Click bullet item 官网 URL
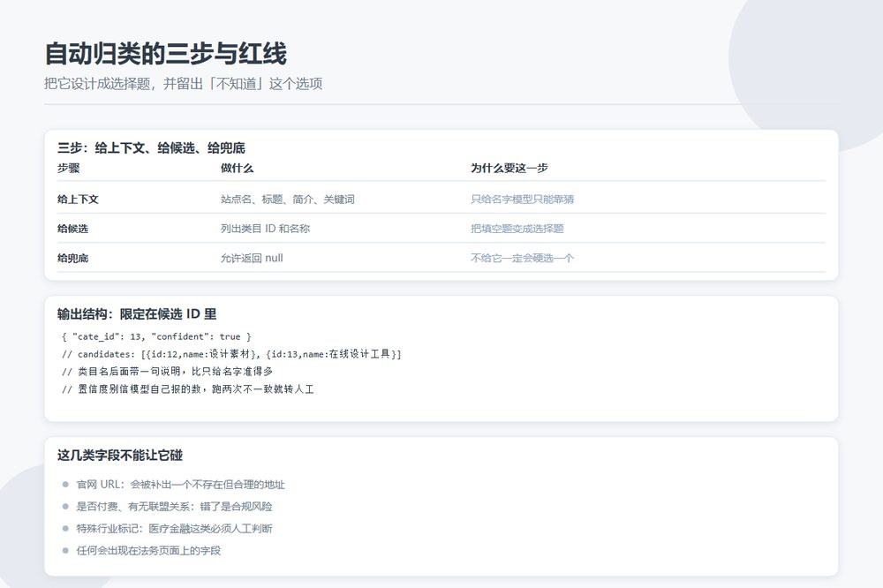The width and height of the screenshot is (883, 588). pyautogui.click(x=181, y=485)
